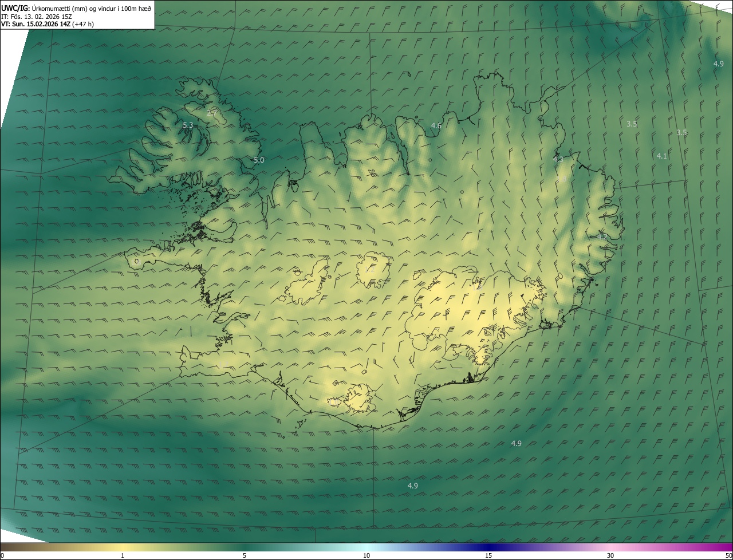The width and height of the screenshot is (733, 560).
Task: Click the 5.0 value label on the map
Action: point(259,160)
